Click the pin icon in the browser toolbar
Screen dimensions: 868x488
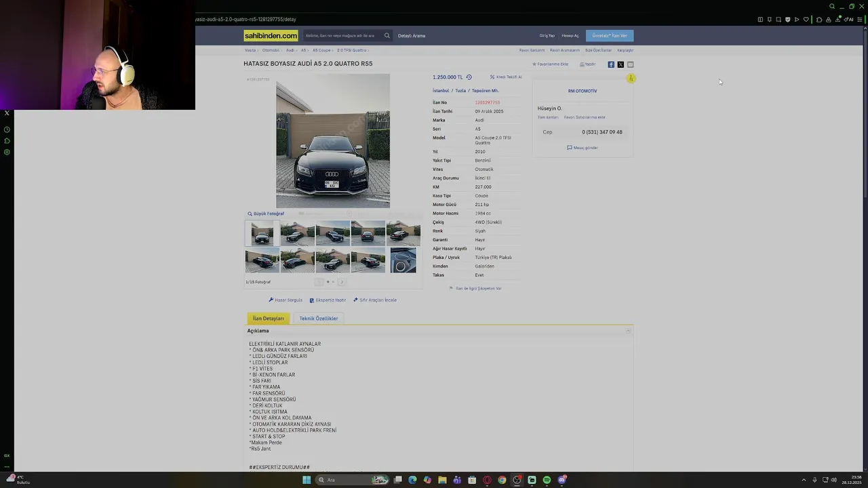(x=770, y=20)
